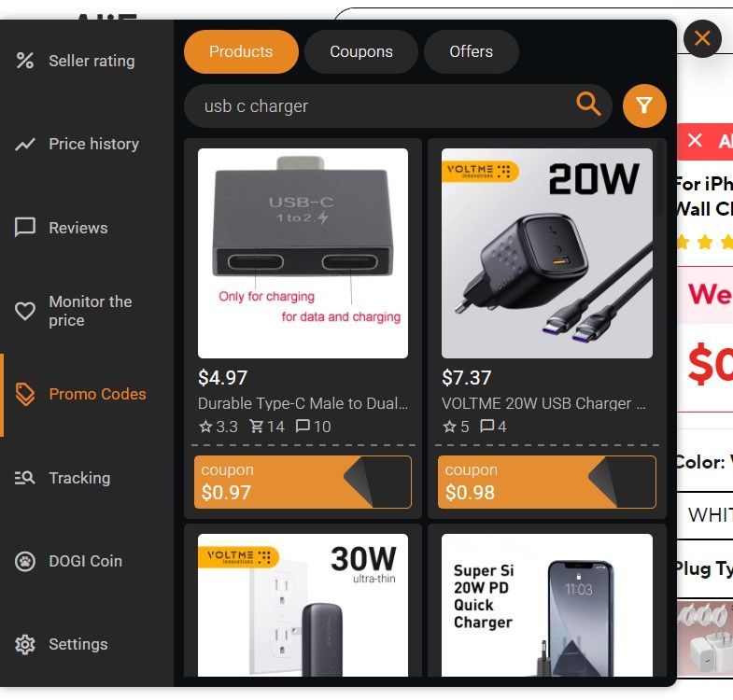Open Durable Type-C Male to Dual product title
The width and height of the screenshot is (733, 700).
[303, 403]
